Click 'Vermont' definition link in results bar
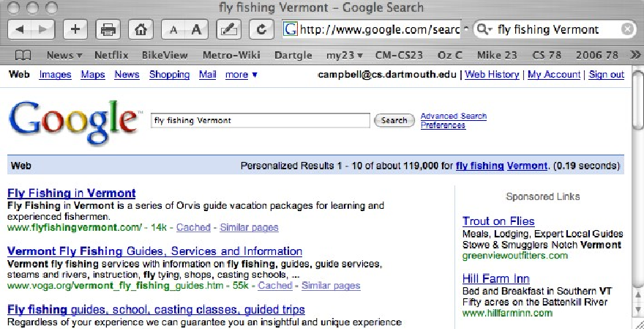 (x=527, y=166)
